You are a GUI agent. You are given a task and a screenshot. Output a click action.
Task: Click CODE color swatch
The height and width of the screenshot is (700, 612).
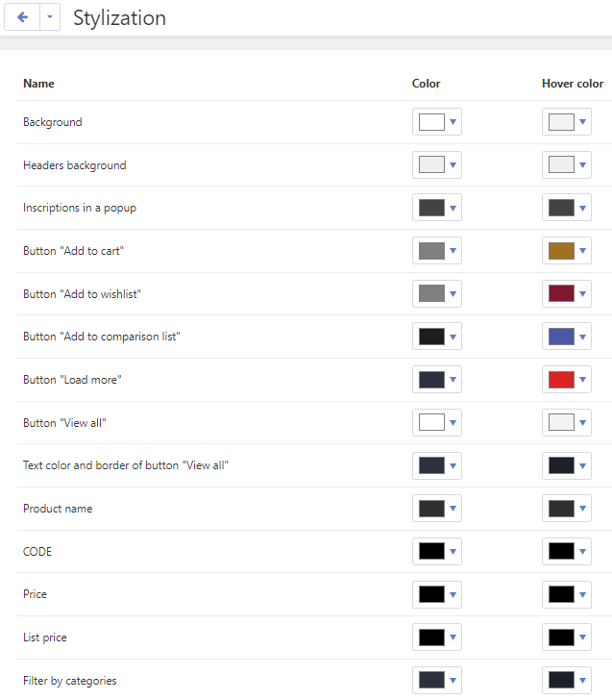431,551
